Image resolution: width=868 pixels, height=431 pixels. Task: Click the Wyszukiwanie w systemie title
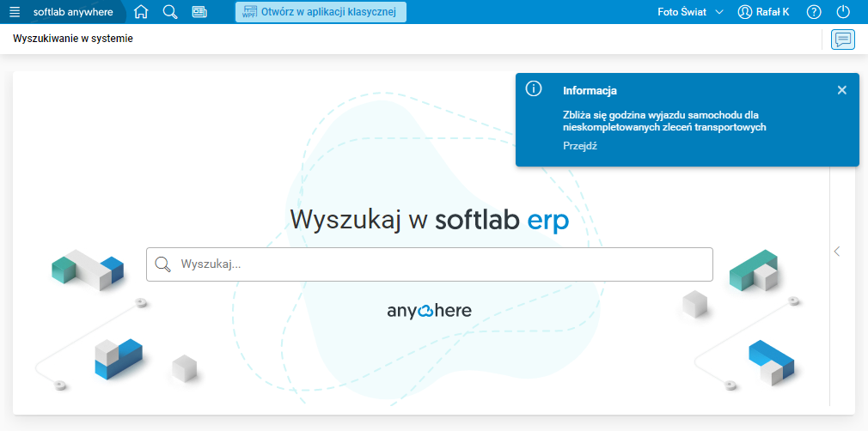click(73, 39)
